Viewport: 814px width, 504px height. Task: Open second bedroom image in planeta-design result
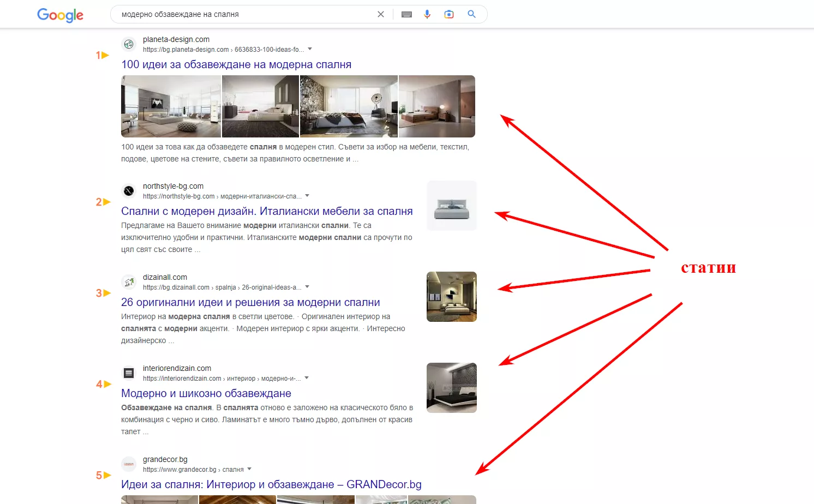[260, 106]
